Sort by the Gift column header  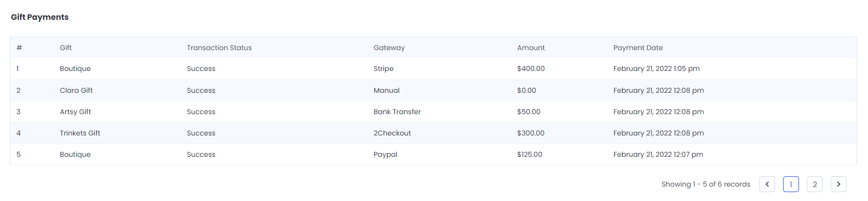pos(66,48)
